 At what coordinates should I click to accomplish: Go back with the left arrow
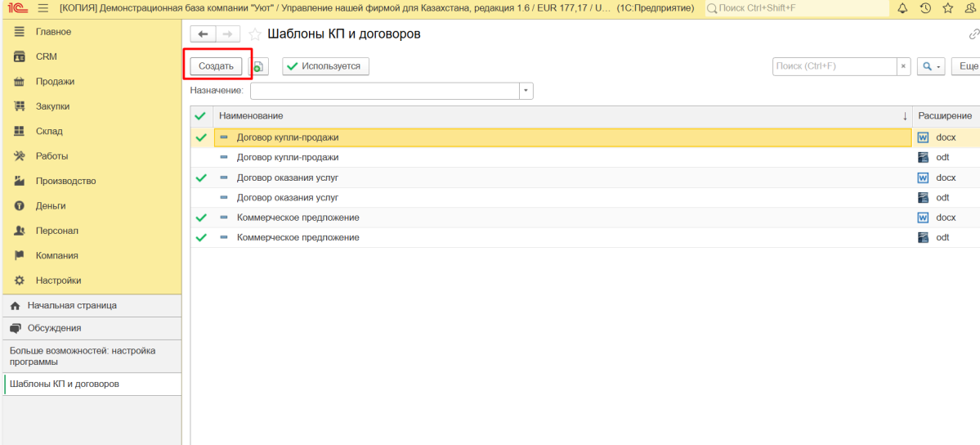[203, 34]
